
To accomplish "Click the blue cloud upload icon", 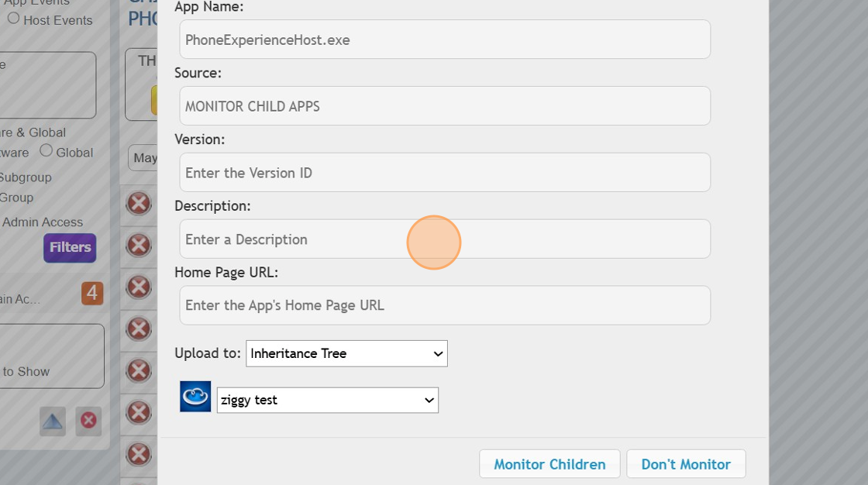I will 195,396.
